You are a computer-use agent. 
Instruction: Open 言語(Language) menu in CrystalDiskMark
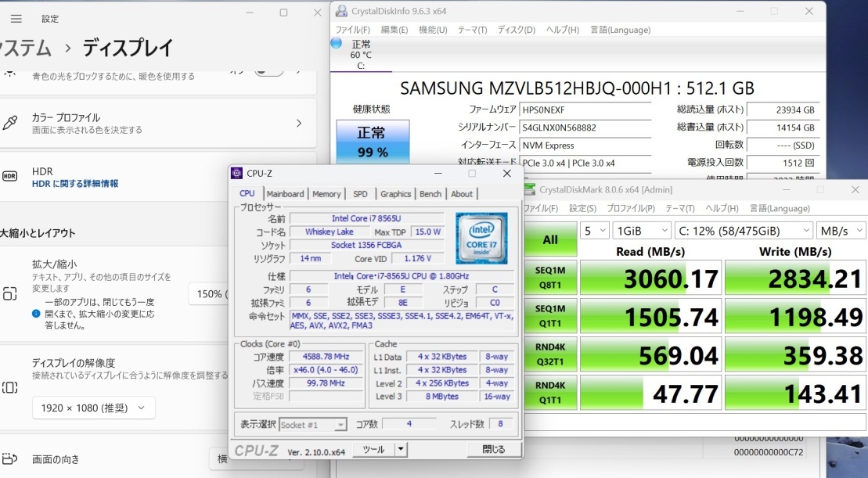tap(780, 208)
